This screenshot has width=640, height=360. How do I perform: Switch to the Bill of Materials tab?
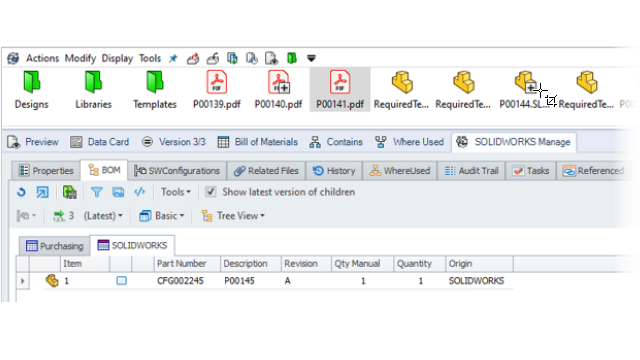pos(258,142)
